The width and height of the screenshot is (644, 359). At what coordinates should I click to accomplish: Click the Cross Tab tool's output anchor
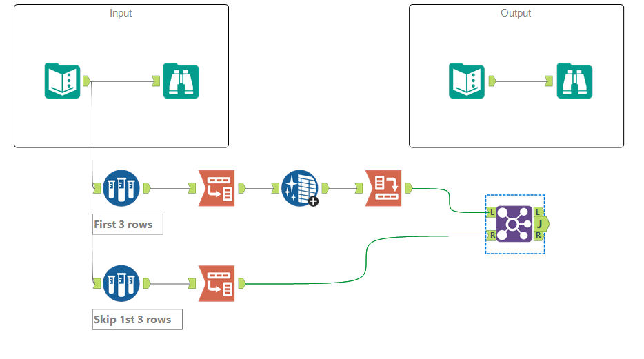coord(409,188)
